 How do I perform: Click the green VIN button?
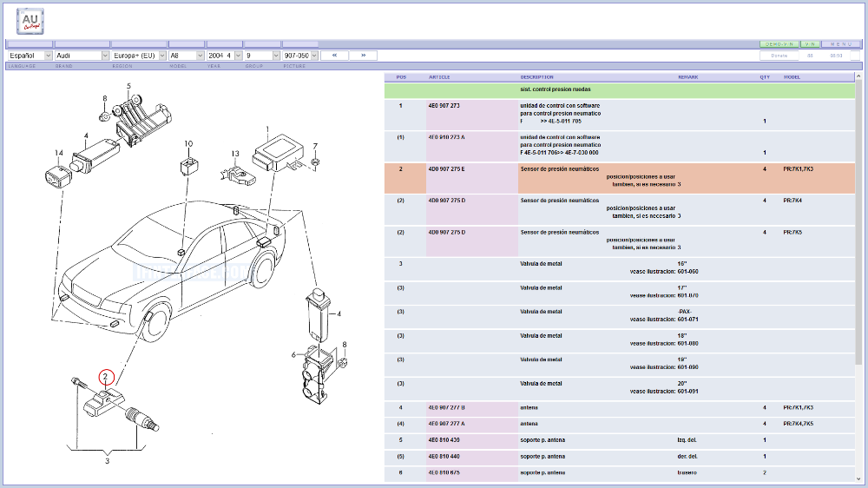[810, 44]
